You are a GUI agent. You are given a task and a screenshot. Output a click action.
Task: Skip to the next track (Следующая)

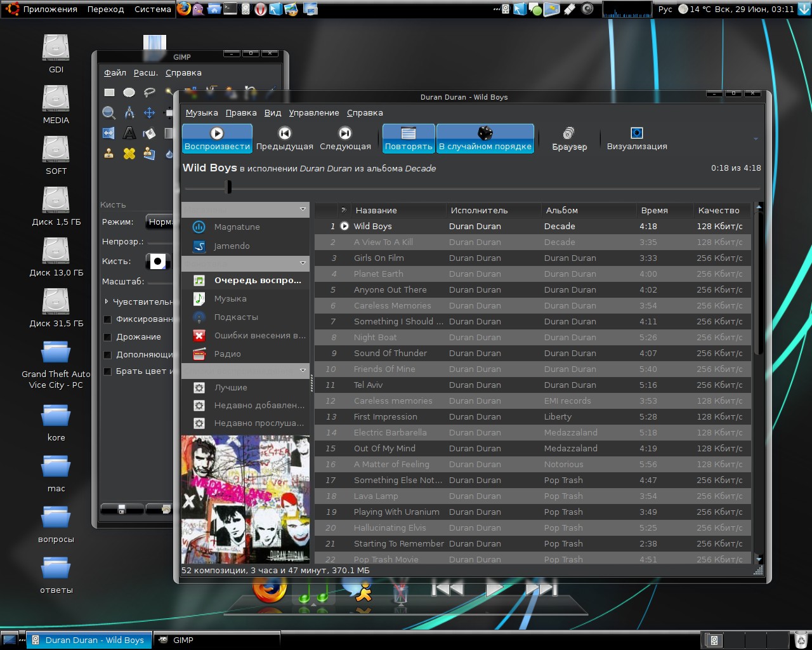345,138
